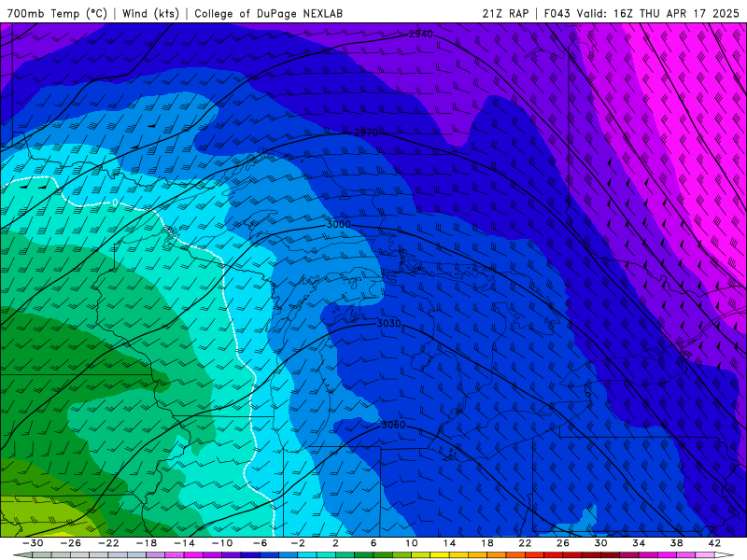Click the 14 colorbar scale label
Image resolution: width=747 pixels, height=560 pixels.
click(449, 543)
